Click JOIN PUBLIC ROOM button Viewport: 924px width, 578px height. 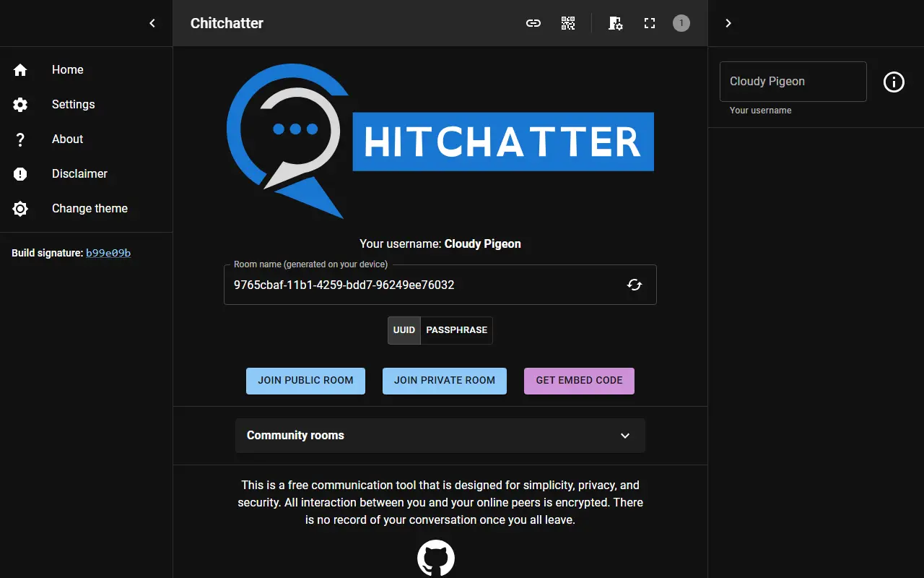tap(305, 381)
